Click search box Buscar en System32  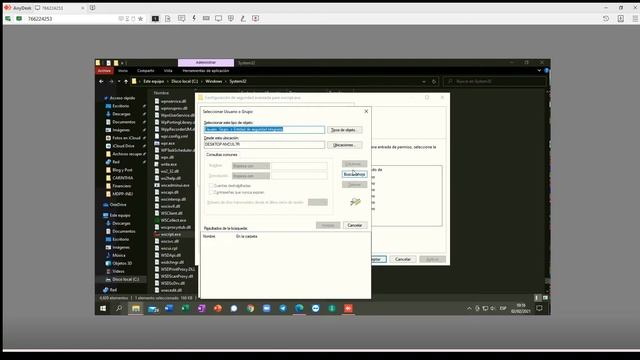point(495,81)
